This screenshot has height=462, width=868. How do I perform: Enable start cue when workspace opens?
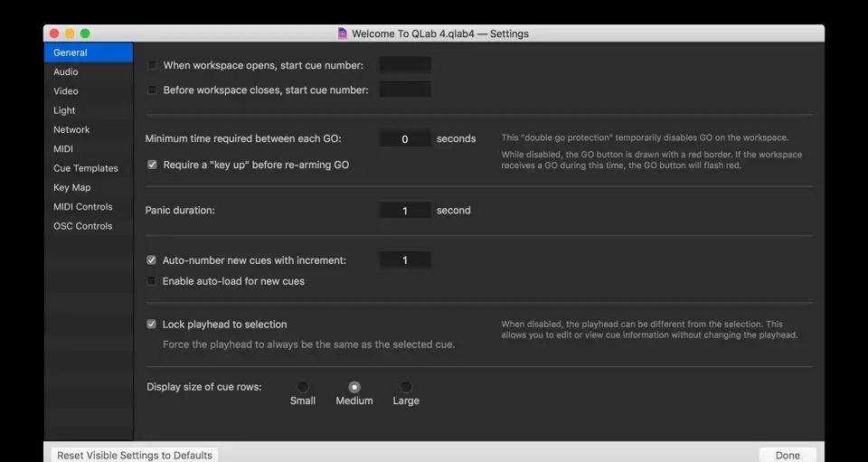[152, 65]
